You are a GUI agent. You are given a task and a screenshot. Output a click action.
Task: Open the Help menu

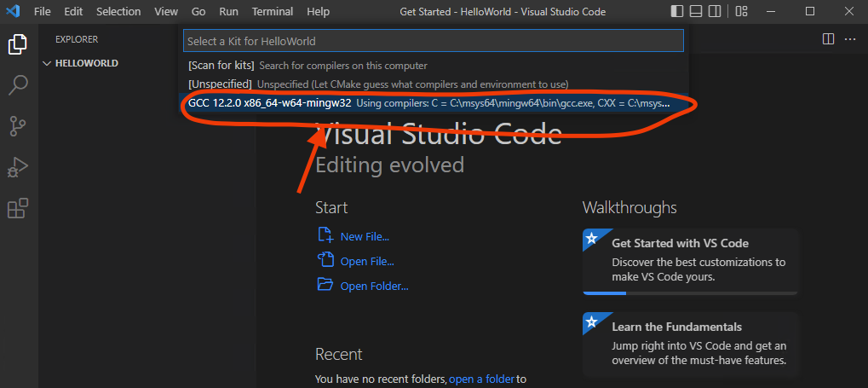coord(318,12)
